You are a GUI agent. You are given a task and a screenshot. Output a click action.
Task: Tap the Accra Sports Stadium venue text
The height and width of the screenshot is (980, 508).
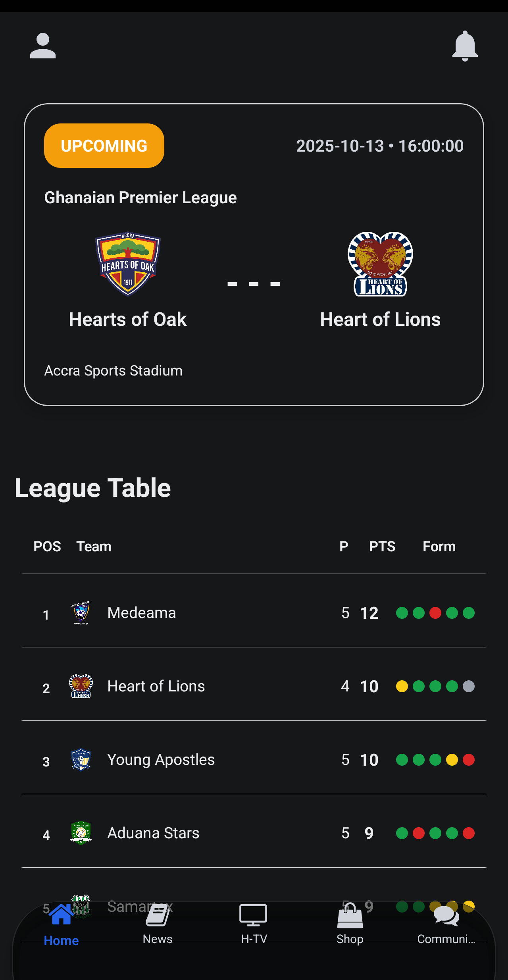[114, 371]
